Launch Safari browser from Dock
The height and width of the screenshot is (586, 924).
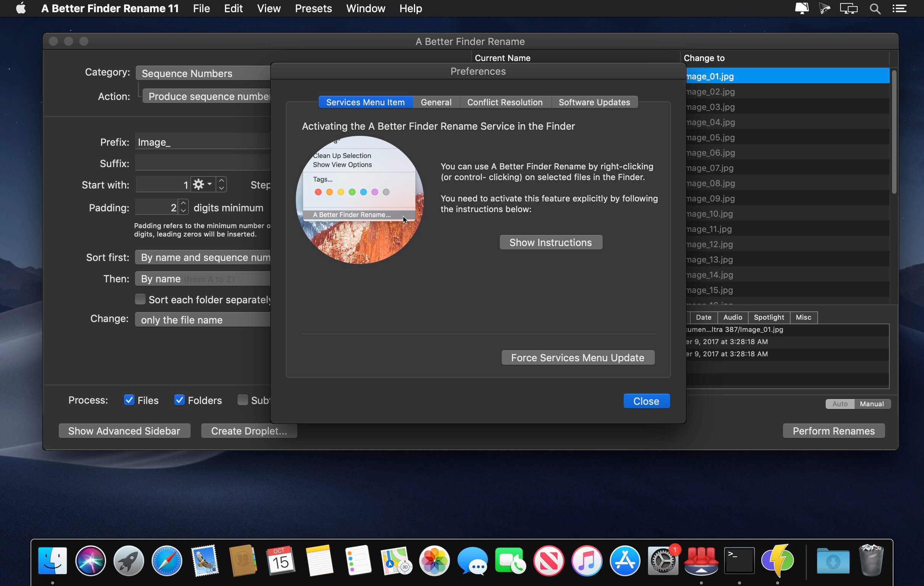coord(166,560)
